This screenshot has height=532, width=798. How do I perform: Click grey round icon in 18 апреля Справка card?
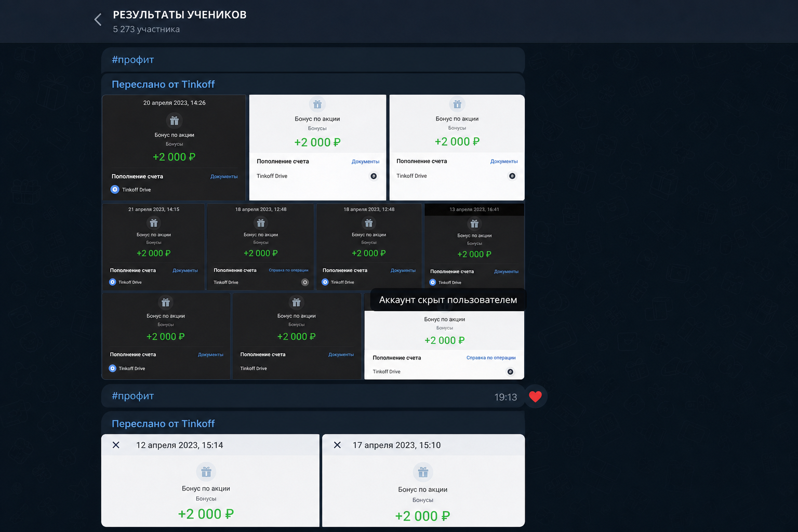click(x=305, y=282)
